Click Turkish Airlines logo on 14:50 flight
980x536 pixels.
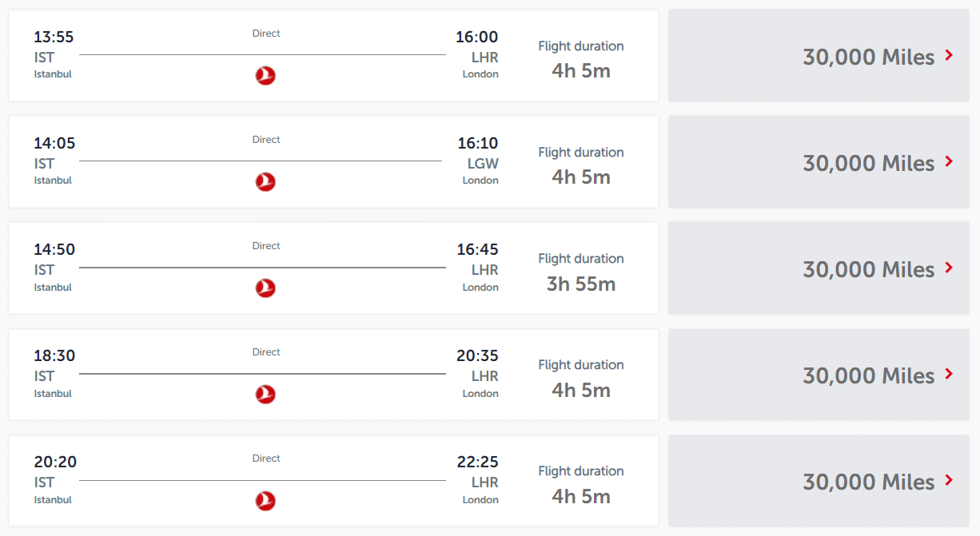coord(265,288)
